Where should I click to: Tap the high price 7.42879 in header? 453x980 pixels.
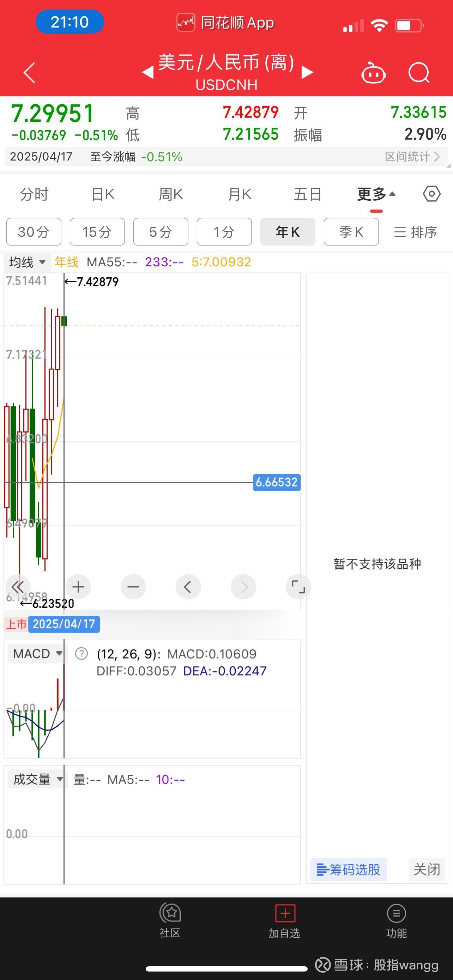pos(250,112)
